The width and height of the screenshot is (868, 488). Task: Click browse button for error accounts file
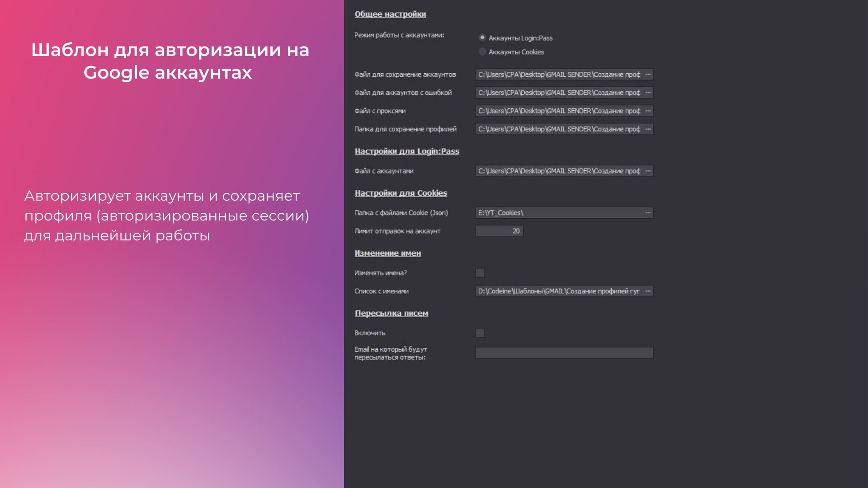tap(648, 93)
